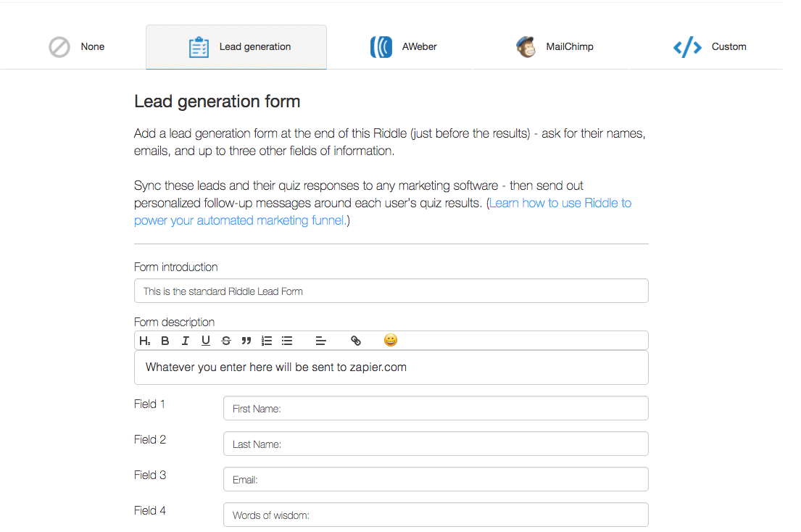
Task: Click the AWeber logo icon
Action: coord(381,47)
